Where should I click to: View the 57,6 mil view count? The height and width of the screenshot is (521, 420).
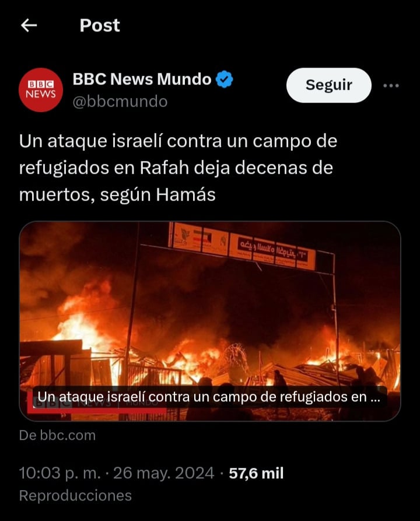(256, 473)
